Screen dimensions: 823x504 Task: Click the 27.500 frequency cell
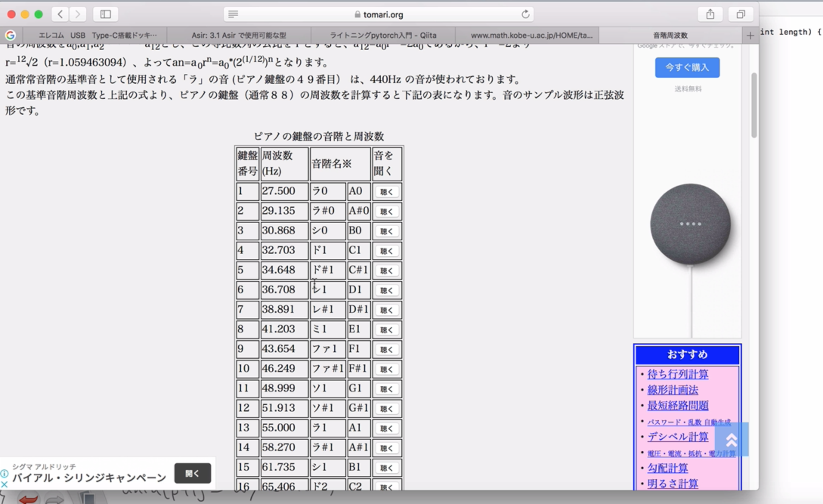coord(284,191)
